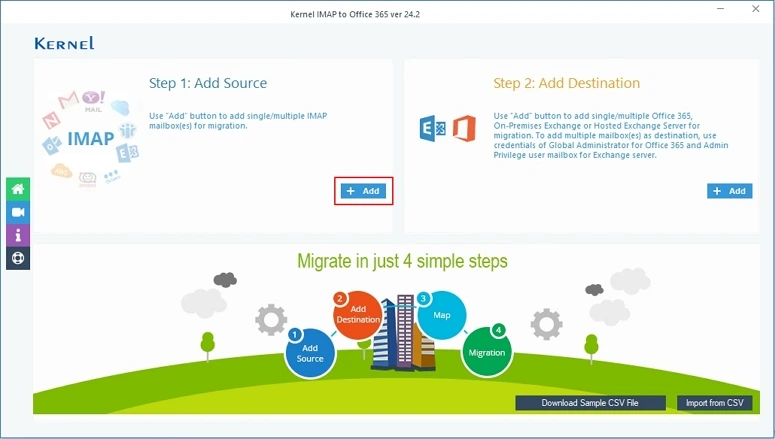Click the purple info sidebar icon
Viewport: 775px width, 439px height.
point(17,235)
